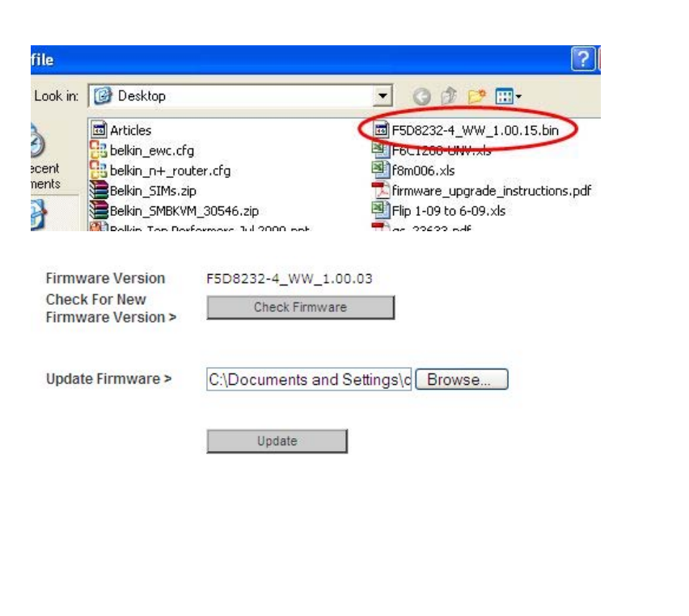Go up one folder level
Viewport: 689px width, 616px height.
(449, 95)
